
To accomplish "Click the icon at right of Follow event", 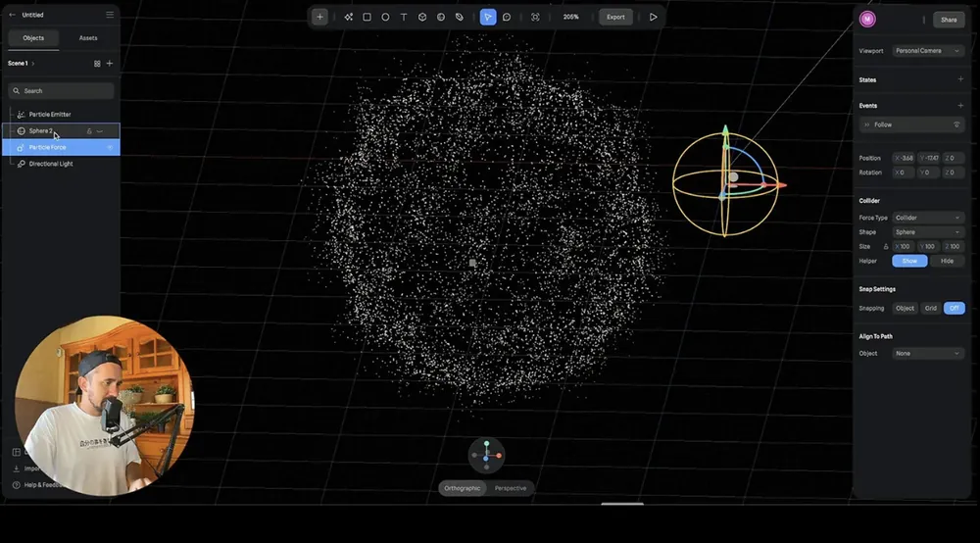I will coord(956,125).
